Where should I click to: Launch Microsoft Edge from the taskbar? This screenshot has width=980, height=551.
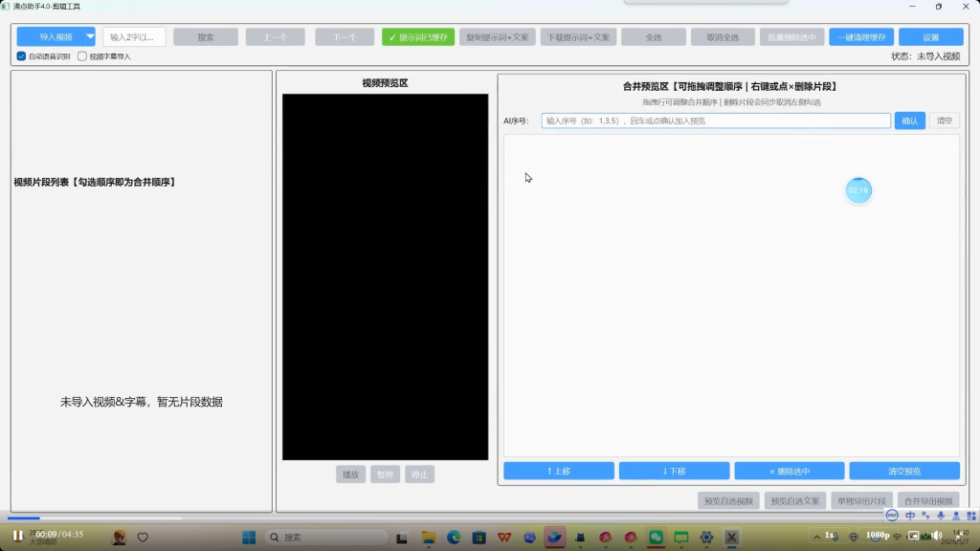coord(454,538)
